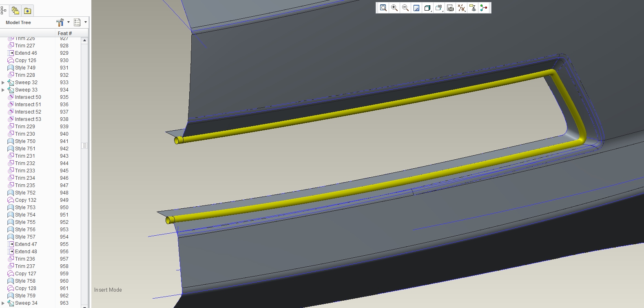Select Style 752 in the tree
The image size is (644, 308).
tap(25, 193)
